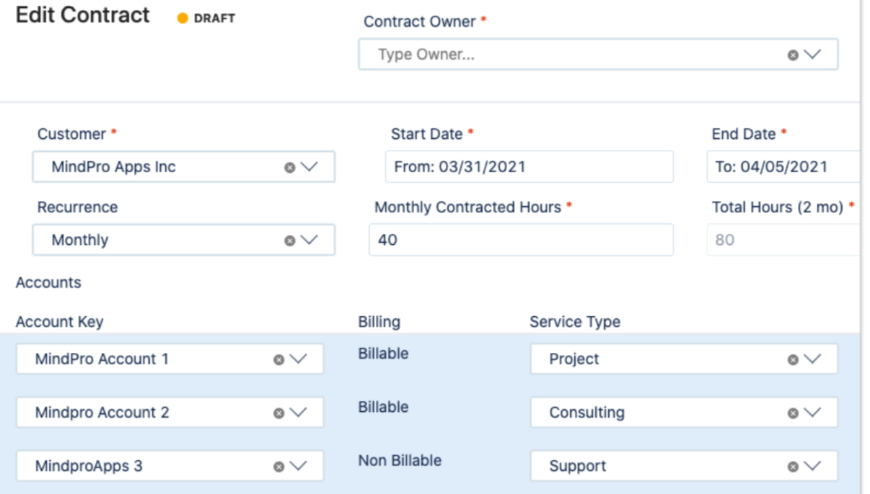Screen dimensions: 870x494
Task: Clear the Contract Owner field
Action: (x=793, y=55)
